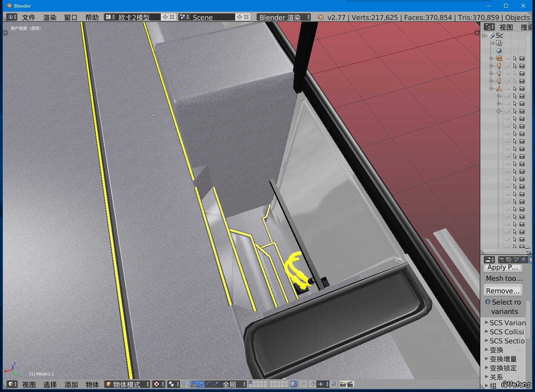Expand the 变换 panel
The height and width of the screenshot is (392, 535).
496,350
